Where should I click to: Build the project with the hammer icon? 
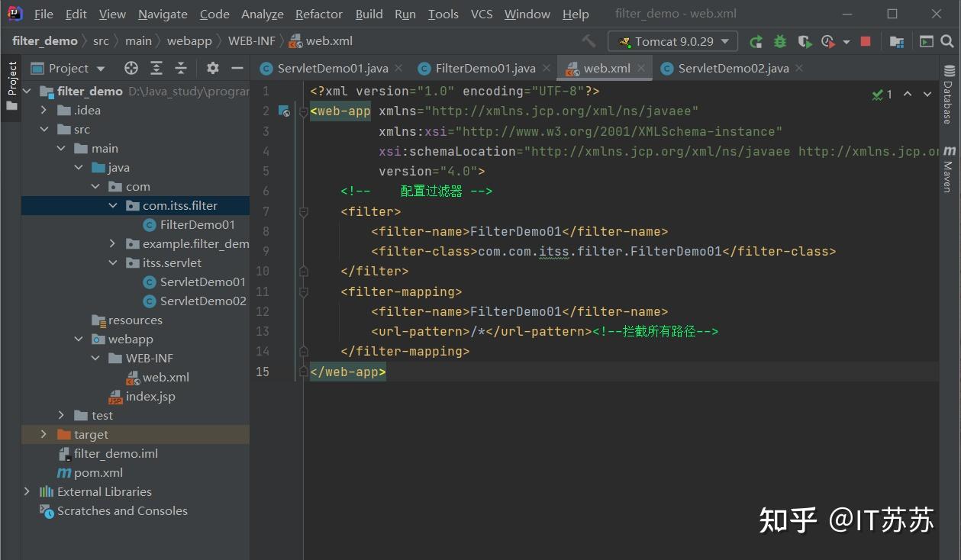(x=589, y=41)
